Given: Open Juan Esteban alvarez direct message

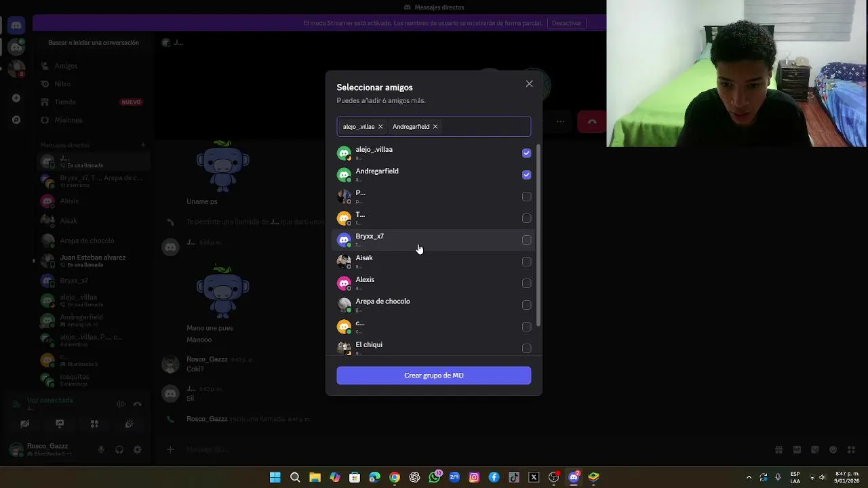Looking at the screenshot, I should tap(94, 261).
